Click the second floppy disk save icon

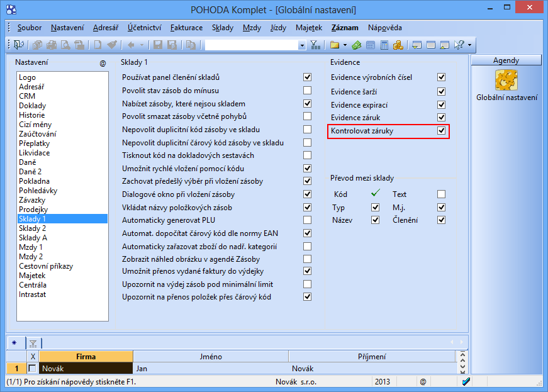tap(172, 45)
